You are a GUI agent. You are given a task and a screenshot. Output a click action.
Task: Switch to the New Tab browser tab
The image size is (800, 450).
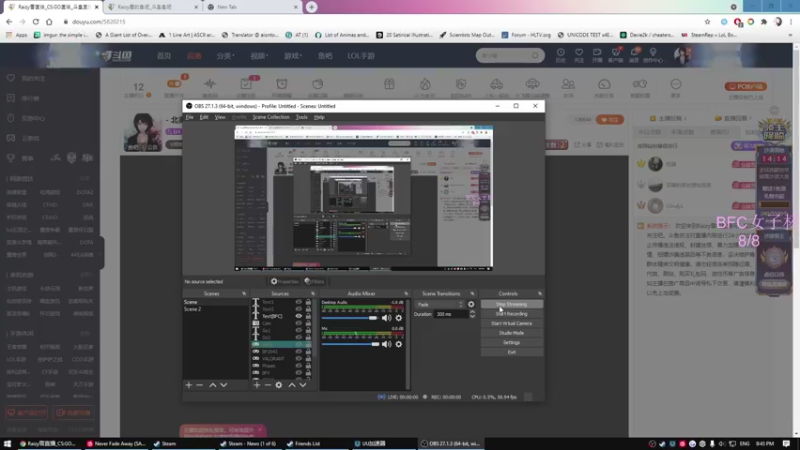[x=252, y=7]
